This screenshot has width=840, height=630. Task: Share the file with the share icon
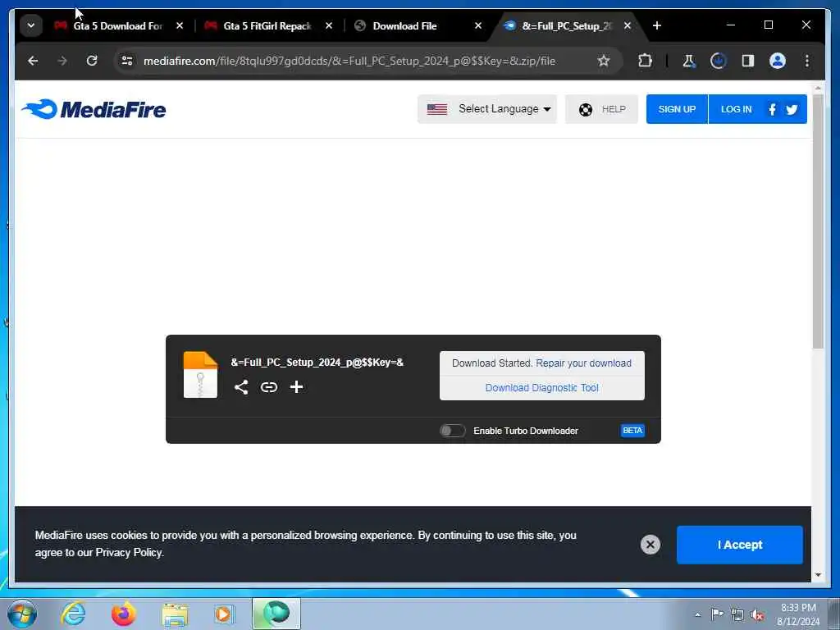[241, 387]
